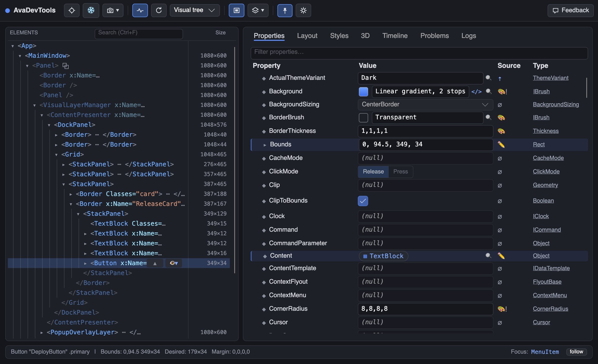This screenshot has height=364, width=598.
Task: Click the palette source icon for BorderBrush
Action: point(501,118)
